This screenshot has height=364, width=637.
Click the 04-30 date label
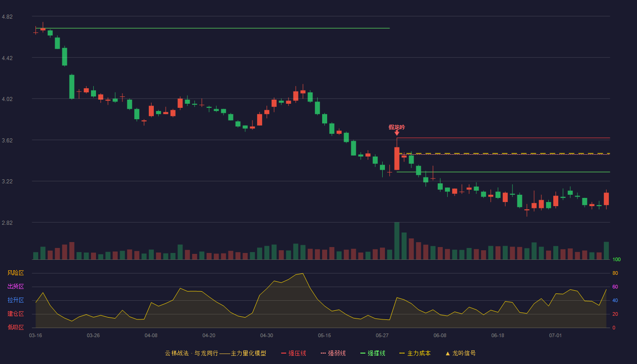coord(267,335)
